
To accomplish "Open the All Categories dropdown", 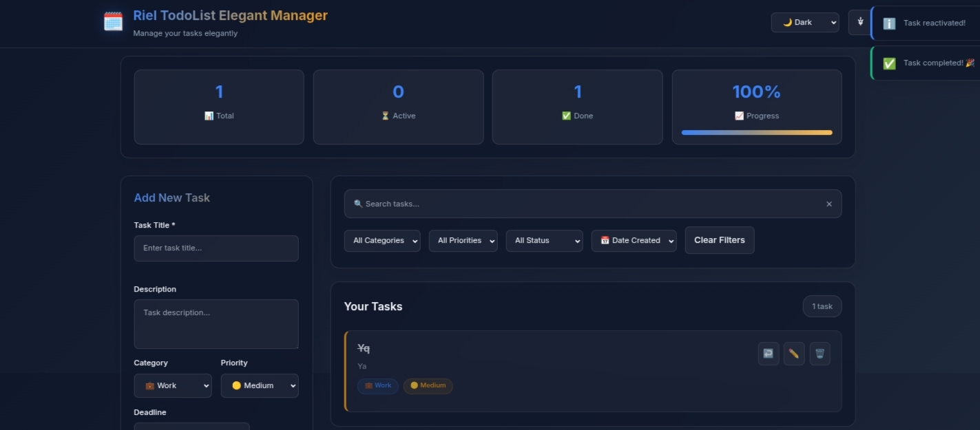I will tap(382, 240).
